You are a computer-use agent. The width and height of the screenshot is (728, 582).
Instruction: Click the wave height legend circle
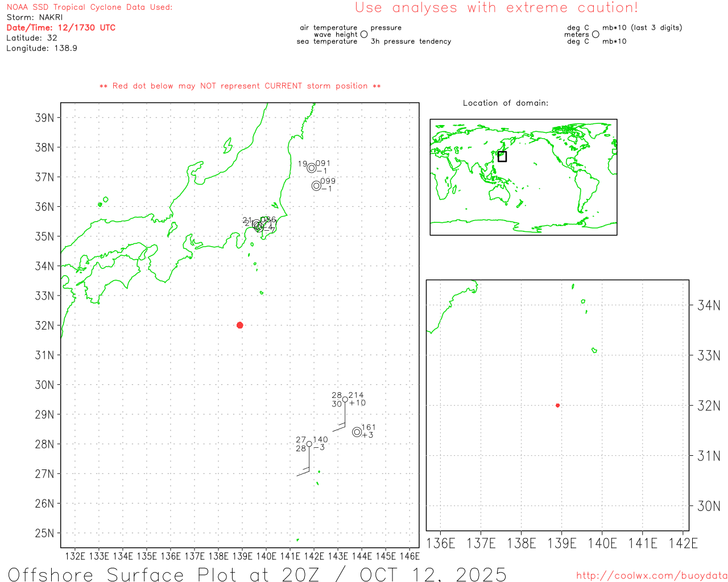point(364,35)
